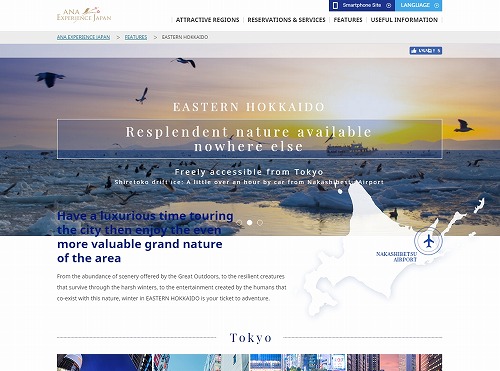Open the Useful Information menu item
This screenshot has height=371, width=500.
[404, 20]
